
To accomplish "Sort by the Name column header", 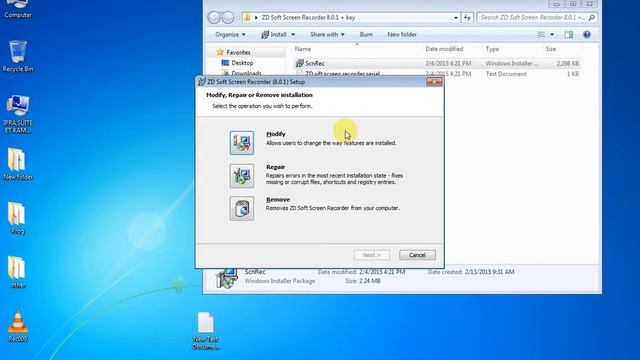I will click(303, 49).
